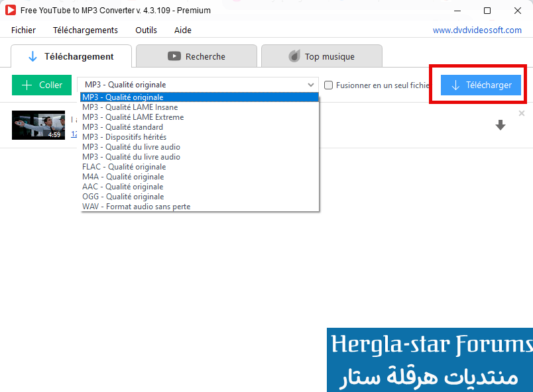Open www.dvdvideosoft.com link
The width and height of the screenshot is (533, 392).
pyautogui.click(x=477, y=30)
